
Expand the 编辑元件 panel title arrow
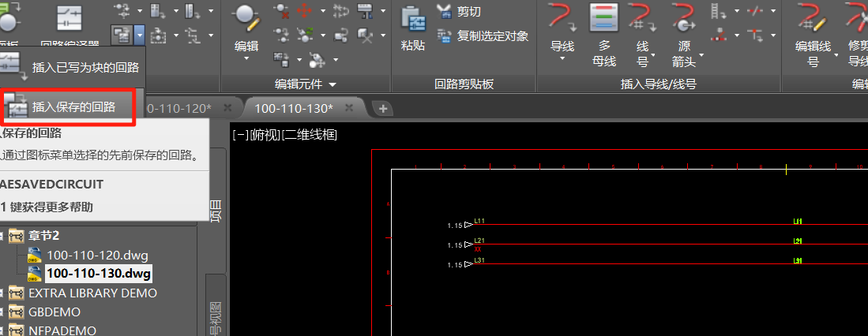coord(333,84)
